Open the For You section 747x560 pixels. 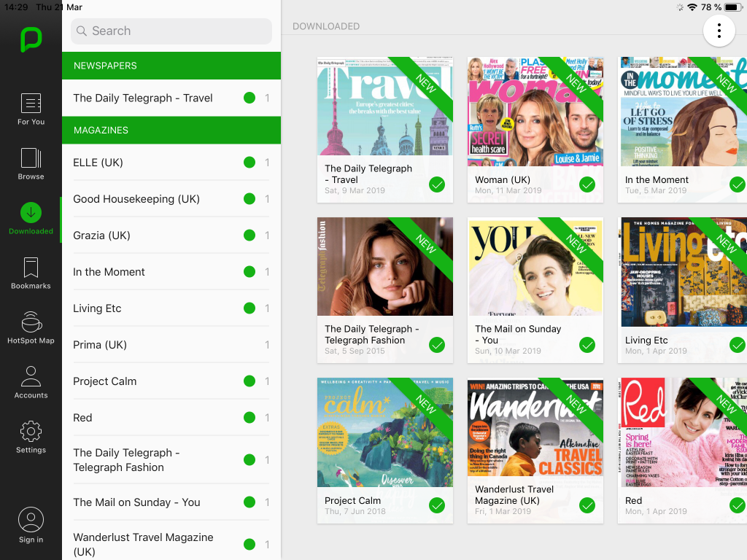click(31, 109)
